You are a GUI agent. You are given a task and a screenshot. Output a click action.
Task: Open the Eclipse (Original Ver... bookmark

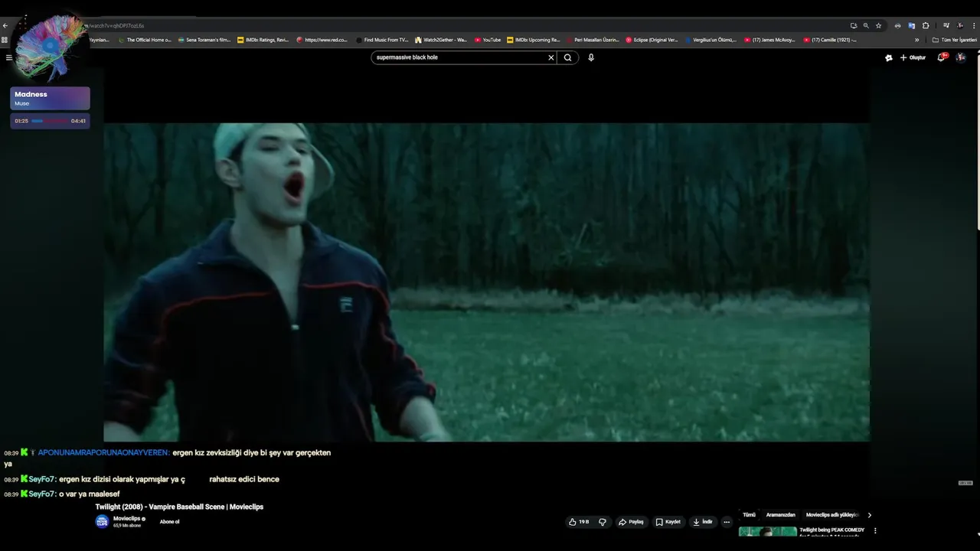(x=652, y=40)
